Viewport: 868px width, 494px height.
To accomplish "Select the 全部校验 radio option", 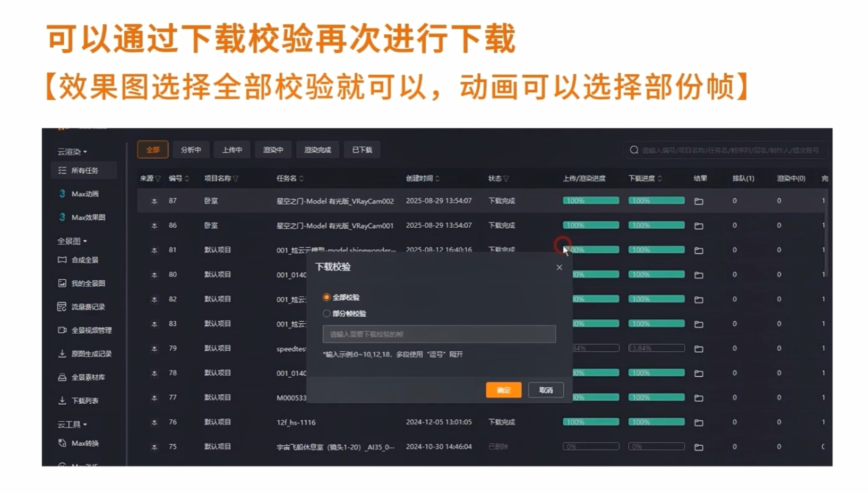I will click(326, 297).
